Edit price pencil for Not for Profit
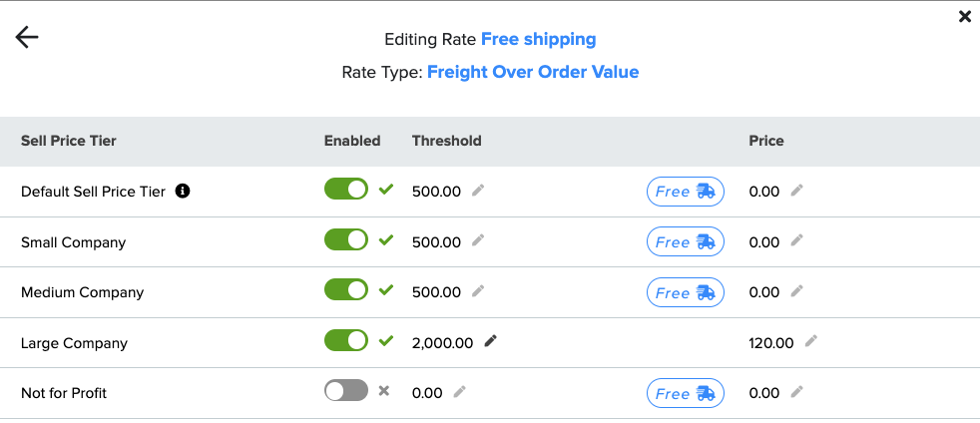 (797, 391)
